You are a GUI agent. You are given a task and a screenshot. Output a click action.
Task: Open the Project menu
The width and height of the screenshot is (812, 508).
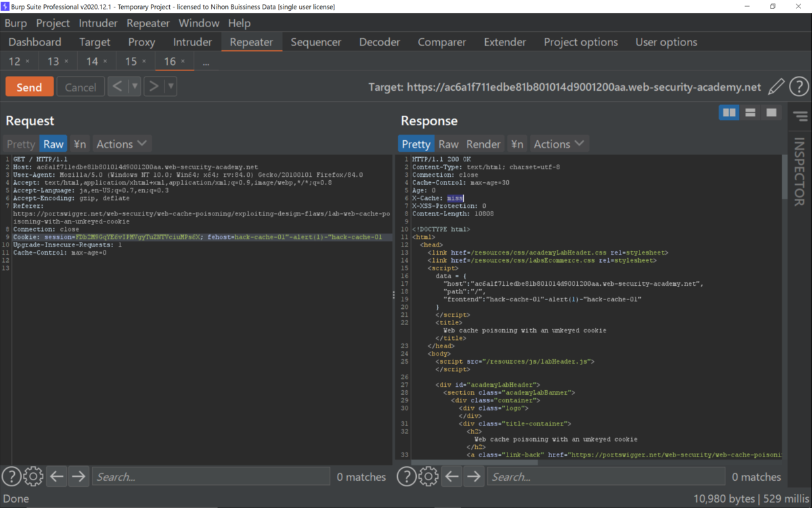click(x=53, y=23)
